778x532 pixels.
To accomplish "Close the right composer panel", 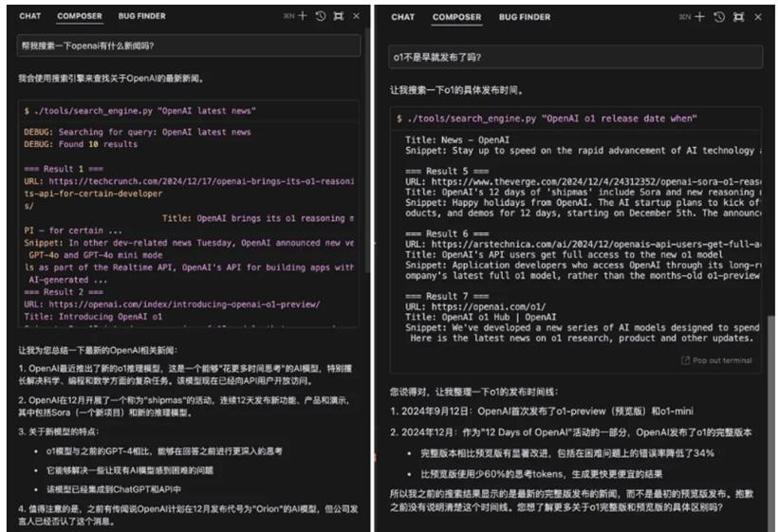I will click(758, 17).
